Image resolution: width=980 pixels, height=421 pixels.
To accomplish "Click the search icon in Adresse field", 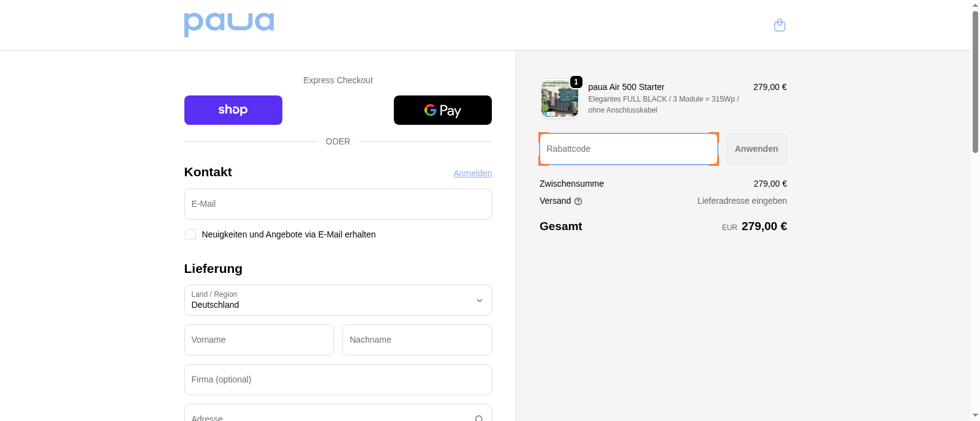I will 479,417.
